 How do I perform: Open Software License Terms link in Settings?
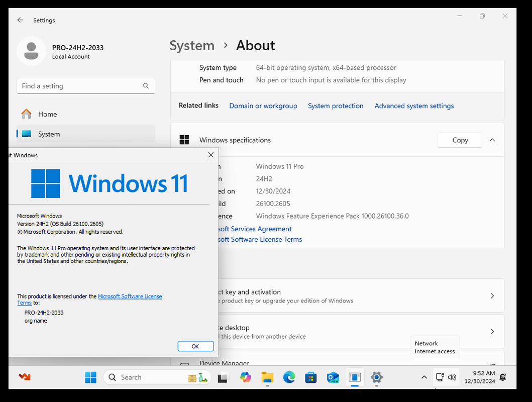[x=260, y=240]
